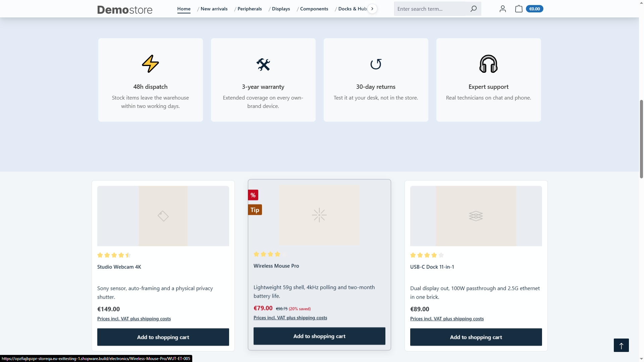Select the Wireless Mouse Pro description text
Viewport: 644px width, 362px height.
pyautogui.click(x=314, y=292)
